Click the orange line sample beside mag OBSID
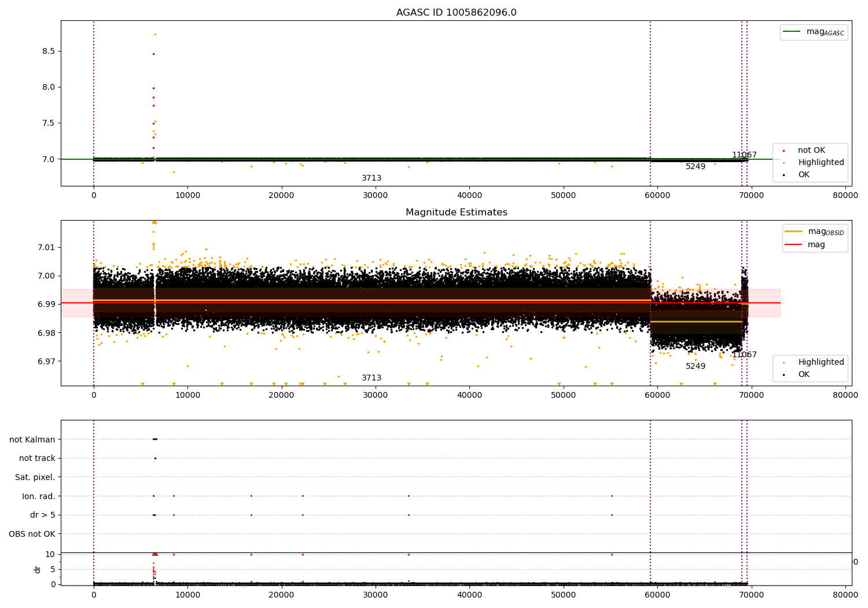The height and width of the screenshot is (608, 868). click(x=794, y=232)
